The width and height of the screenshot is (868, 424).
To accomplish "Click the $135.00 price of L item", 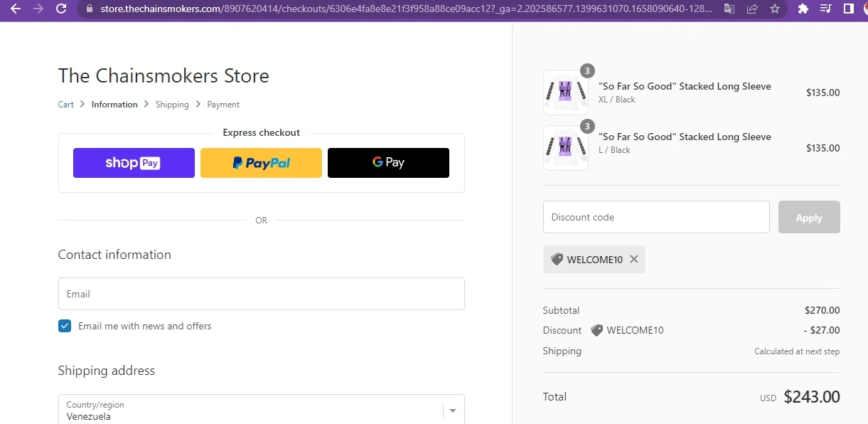I will pyautogui.click(x=823, y=148).
